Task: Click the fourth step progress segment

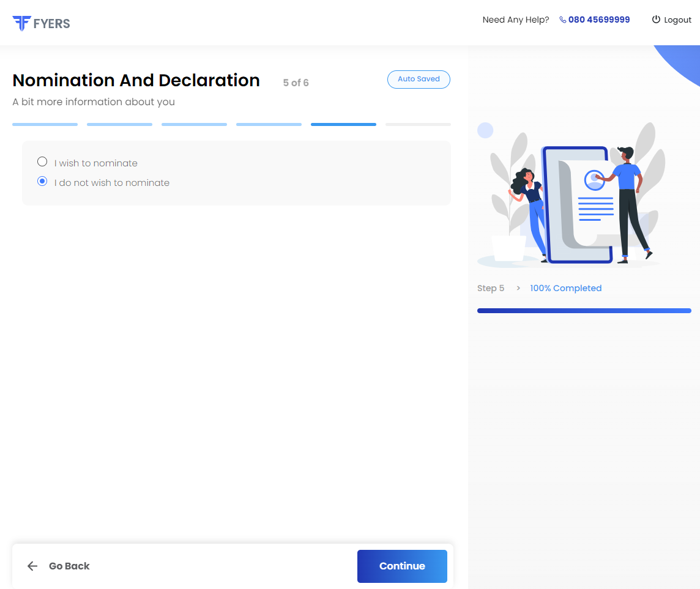Action: (269, 125)
